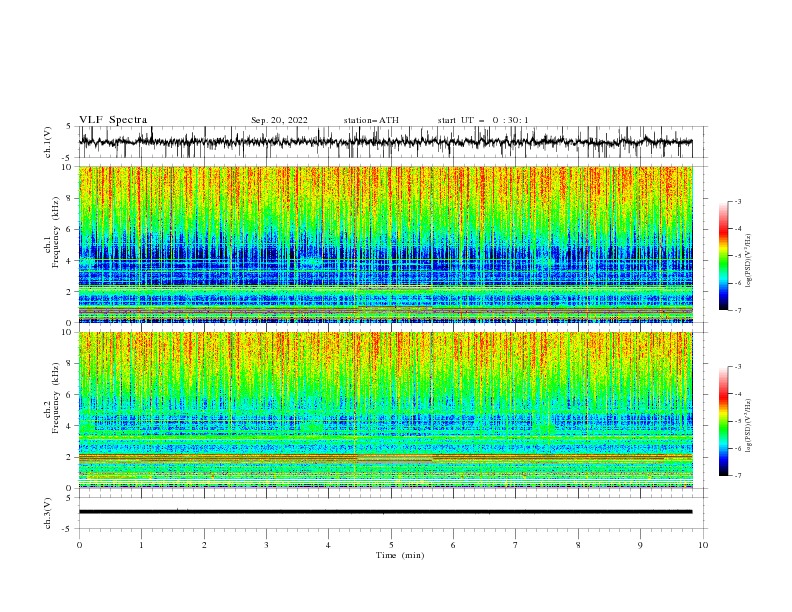The height and width of the screenshot is (612, 792).
Task: Click the "8" frequency tick of ch.1 spectrogram
Action: coord(70,198)
